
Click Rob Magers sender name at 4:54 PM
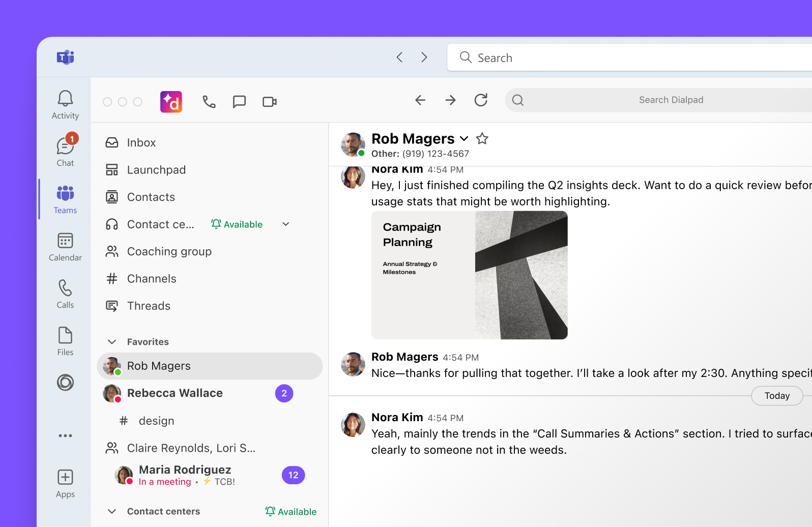coord(404,357)
